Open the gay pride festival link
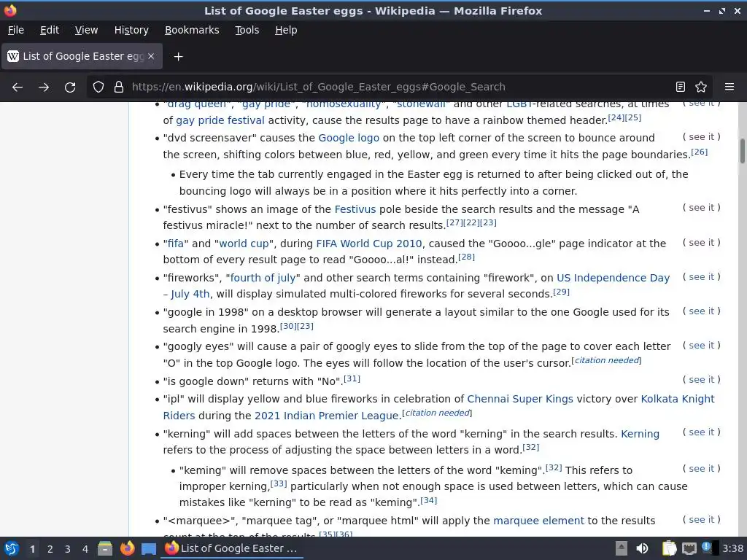 (220, 120)
